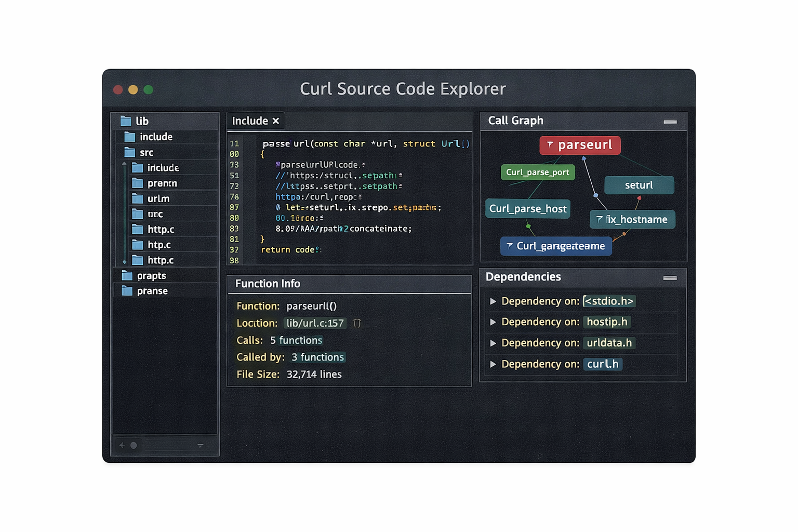Collapse the Call Graph panel

pyautogui.click(x=670, y=122)
